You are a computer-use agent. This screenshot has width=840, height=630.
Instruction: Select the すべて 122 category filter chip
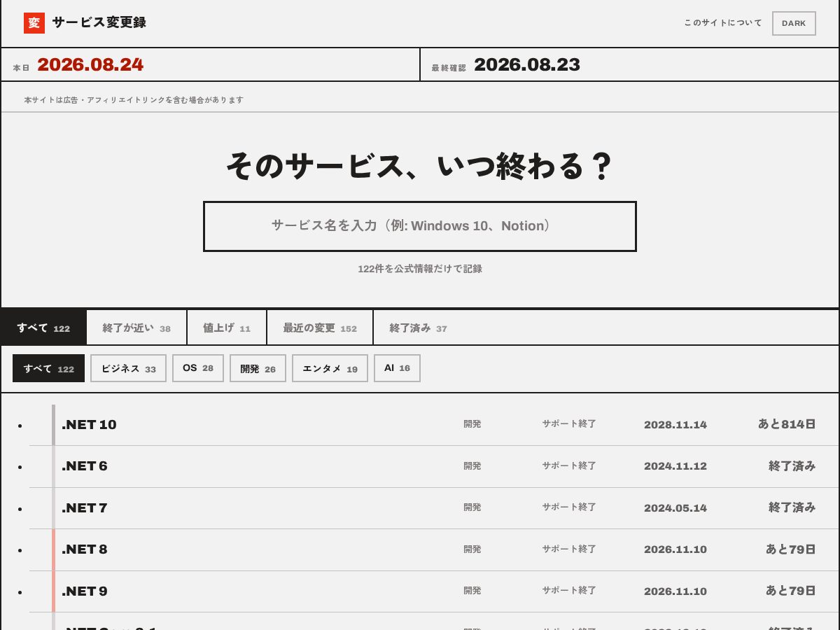point(48,368)
